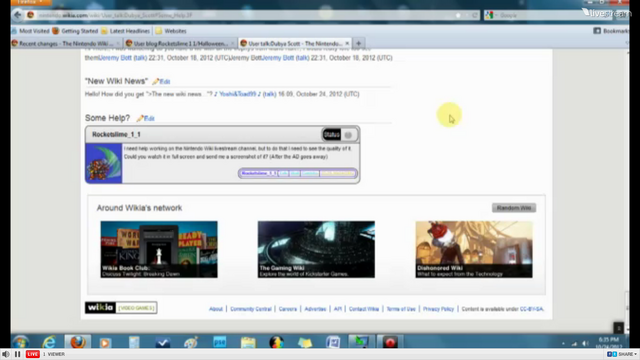Edit the "New Wiki News" section

[x=161, y=82]
